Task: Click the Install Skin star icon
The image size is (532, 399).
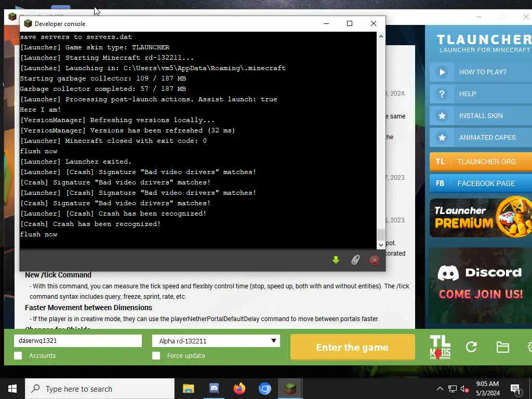Action: [x=442, y=116]
